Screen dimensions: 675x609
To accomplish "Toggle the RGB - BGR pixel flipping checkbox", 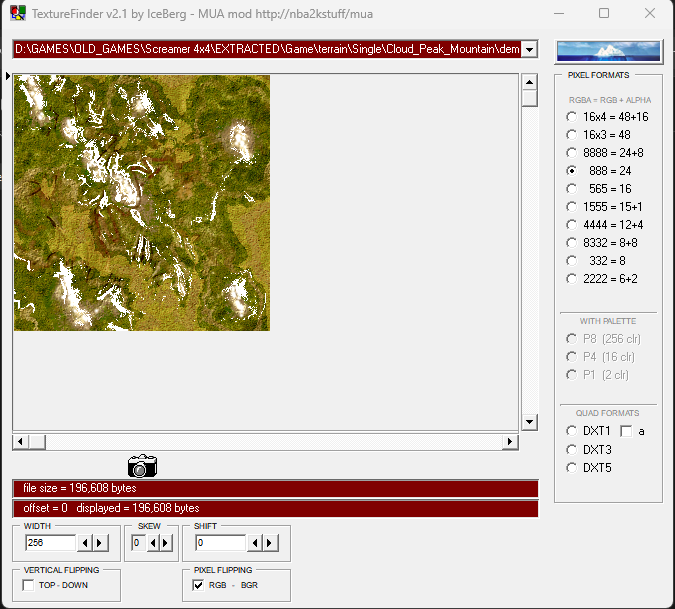I will [198, 585].
